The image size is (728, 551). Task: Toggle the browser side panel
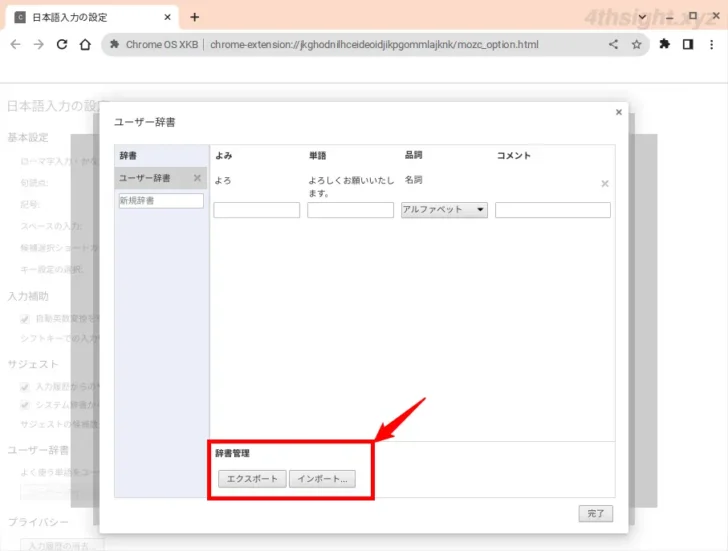tap(688, 44)
